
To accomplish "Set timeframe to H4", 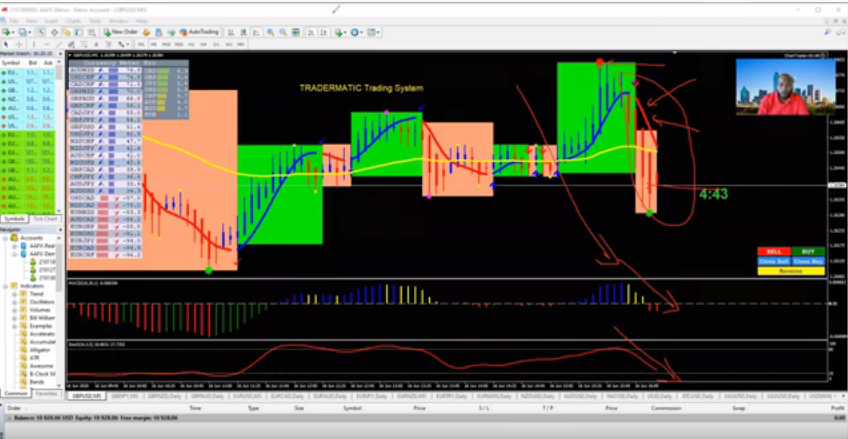I will [203, 44].
